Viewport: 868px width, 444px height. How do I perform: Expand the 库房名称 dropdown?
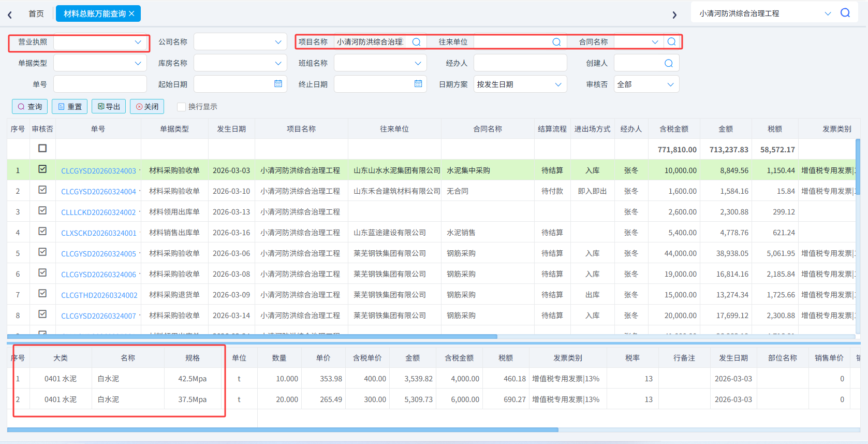[x=278, y=63]
